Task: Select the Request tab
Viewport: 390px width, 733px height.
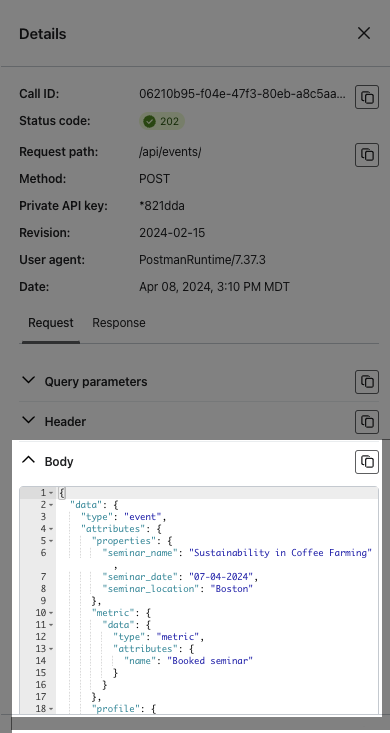Action: point(51,323)
